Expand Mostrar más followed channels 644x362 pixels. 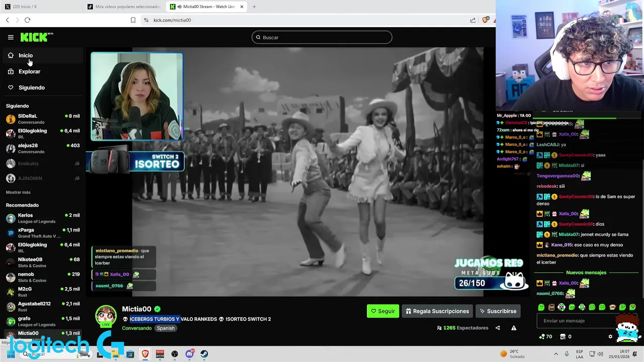tap(18, 192)
